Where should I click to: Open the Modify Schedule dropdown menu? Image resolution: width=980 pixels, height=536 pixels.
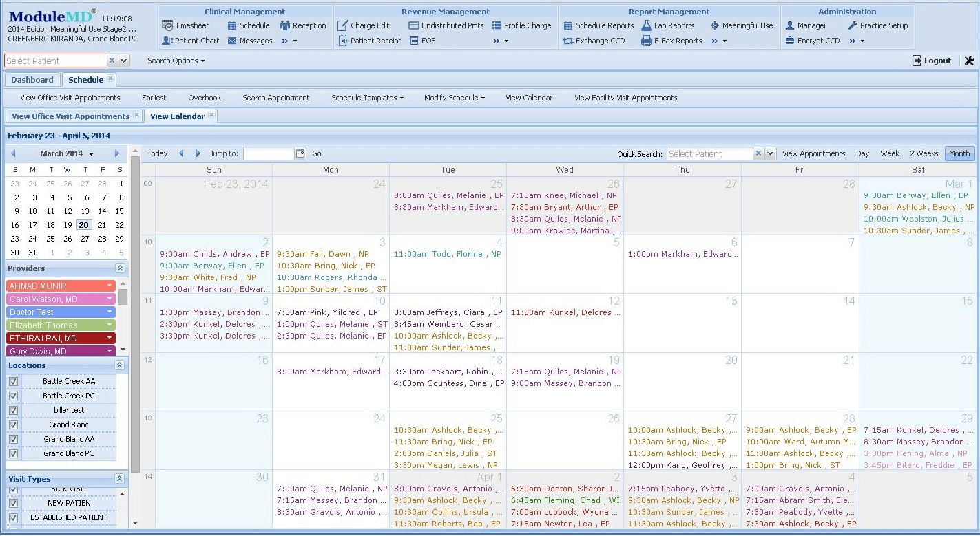click(454, 98)
